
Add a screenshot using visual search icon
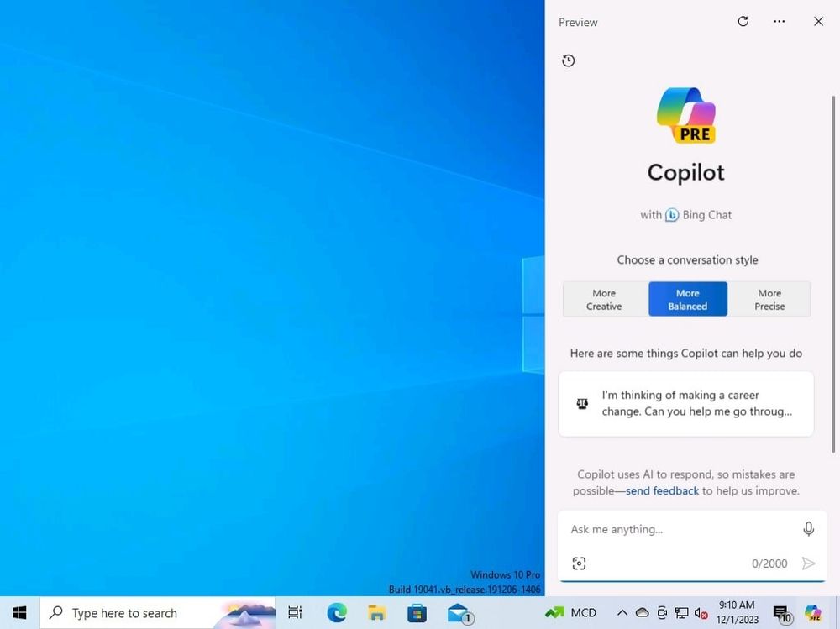coord(579,563)
